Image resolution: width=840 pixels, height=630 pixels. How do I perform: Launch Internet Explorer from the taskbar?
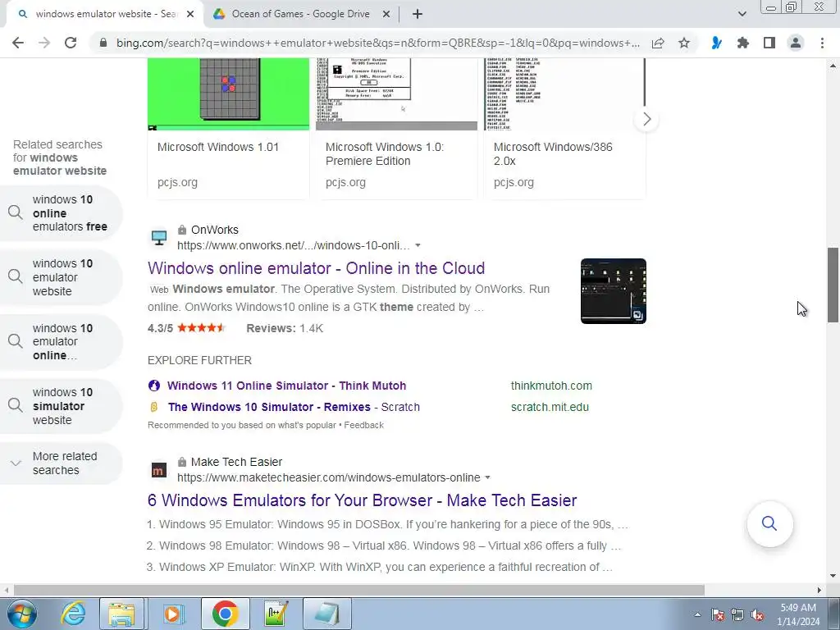pyautogui.click(x=73, y=614)
